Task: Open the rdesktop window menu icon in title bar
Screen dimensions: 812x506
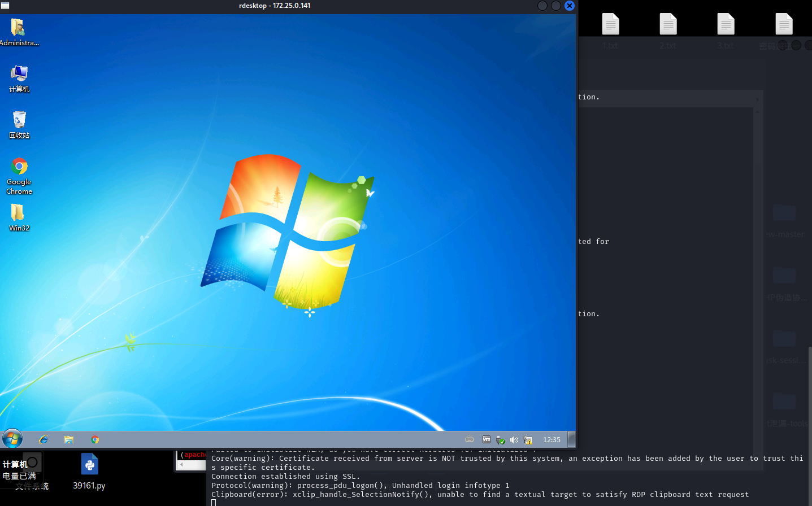Action: click(x=5, y=6)
